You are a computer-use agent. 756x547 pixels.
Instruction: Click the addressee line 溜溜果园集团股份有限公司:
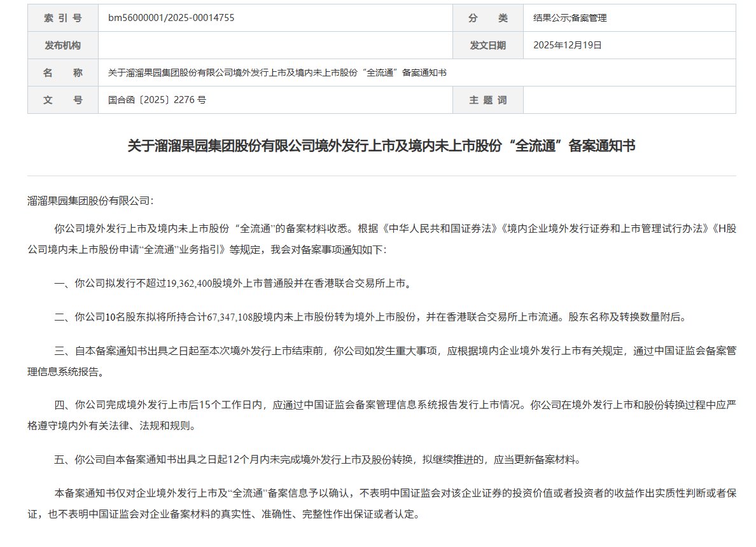click(90, 201)
